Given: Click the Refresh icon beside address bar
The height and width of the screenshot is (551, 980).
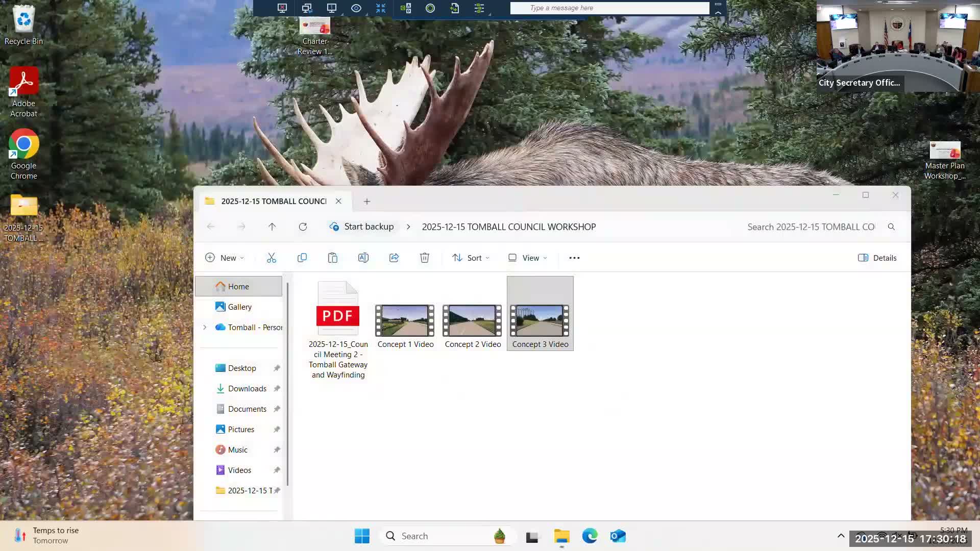Looking at the screenshot, I should pos(303,227).
